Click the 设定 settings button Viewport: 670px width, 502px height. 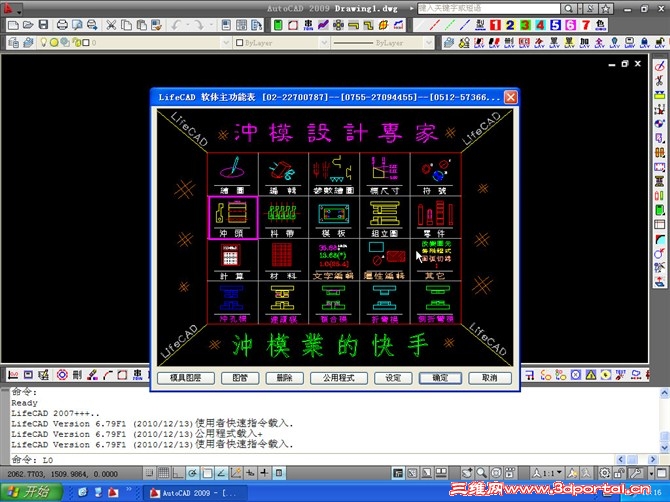[393, 378]
